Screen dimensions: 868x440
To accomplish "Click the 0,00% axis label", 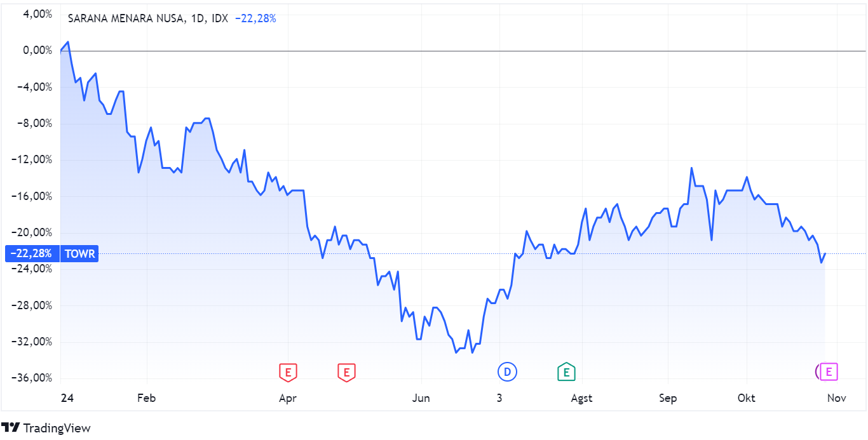I will tap(37, 50).
